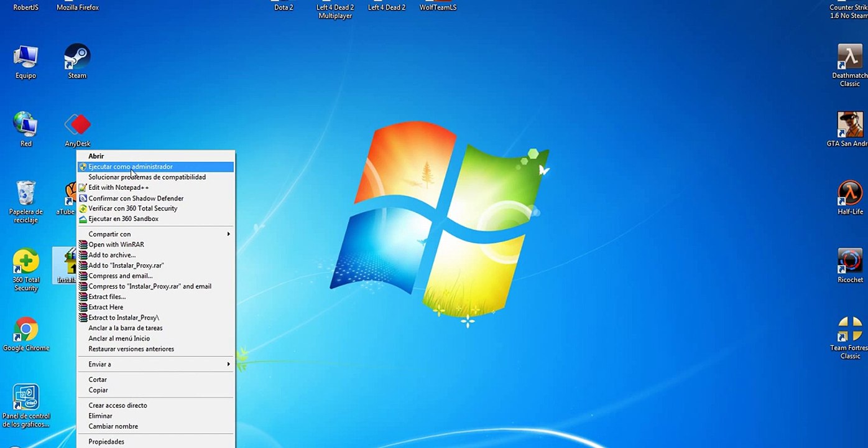
Task: Select the Left 4 Dead 2 Multiplayer label
Action: tap(335, 11)
